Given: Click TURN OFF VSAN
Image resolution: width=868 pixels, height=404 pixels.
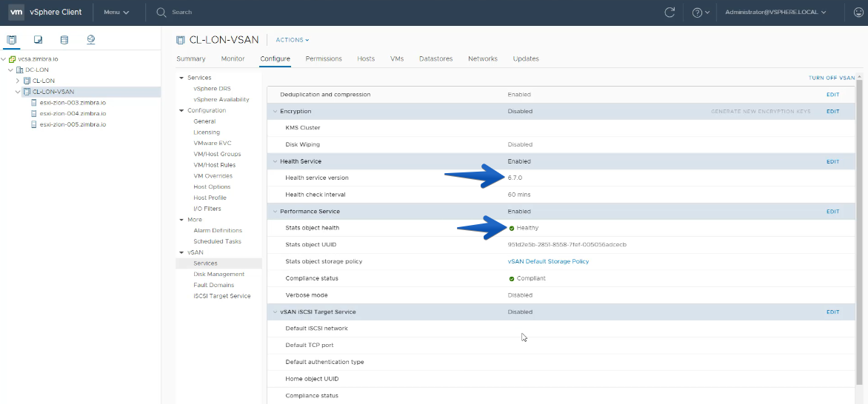Looking at the screenshot, I should pos(832,78).
